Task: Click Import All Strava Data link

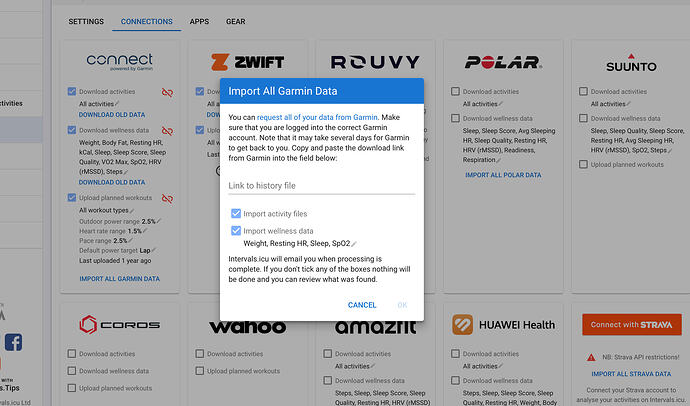Action: [x=631, y=374]
